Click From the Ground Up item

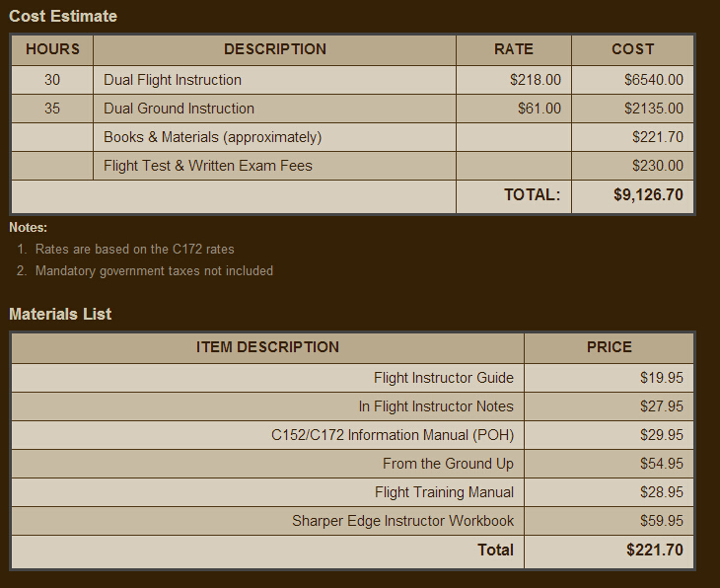[x=449, y=464]
